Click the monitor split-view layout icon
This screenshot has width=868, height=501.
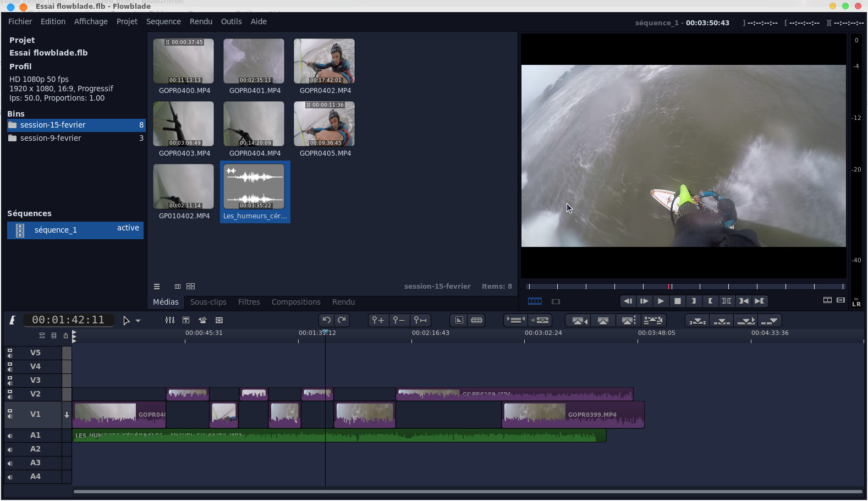point(827,300)
